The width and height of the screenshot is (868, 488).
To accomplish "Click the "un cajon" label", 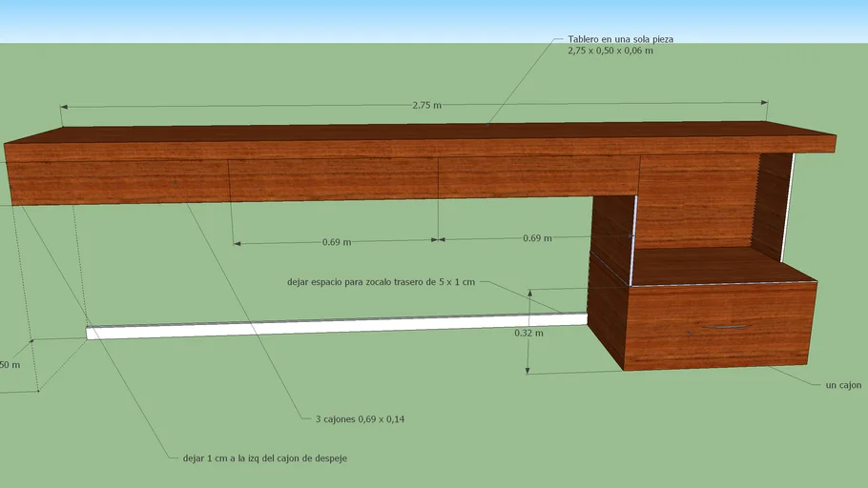I will (842, 385).
